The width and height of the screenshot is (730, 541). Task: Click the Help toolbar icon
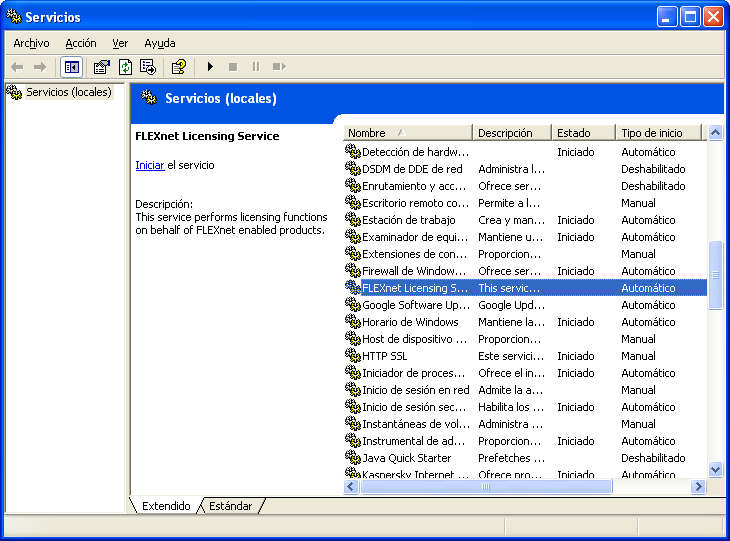[178, 67]
